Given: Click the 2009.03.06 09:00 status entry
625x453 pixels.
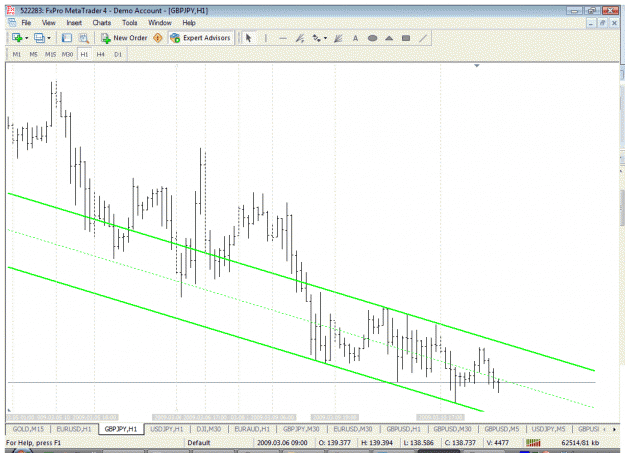Looking at the screenshot, I should [x=282, y=443].
